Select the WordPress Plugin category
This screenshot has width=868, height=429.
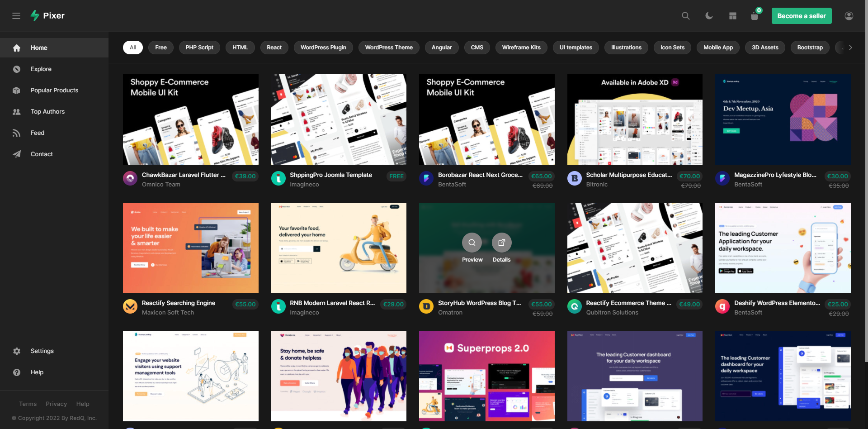323,48
